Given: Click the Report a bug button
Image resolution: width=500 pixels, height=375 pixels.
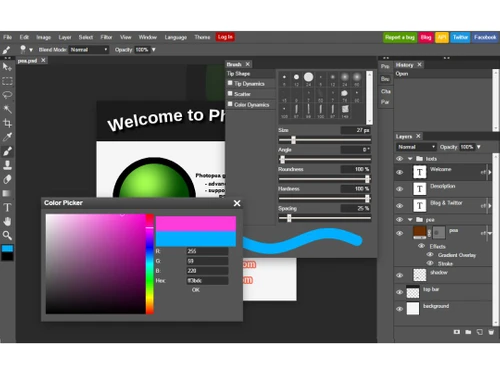Looking at the screenshot, I should pos(400,37).
